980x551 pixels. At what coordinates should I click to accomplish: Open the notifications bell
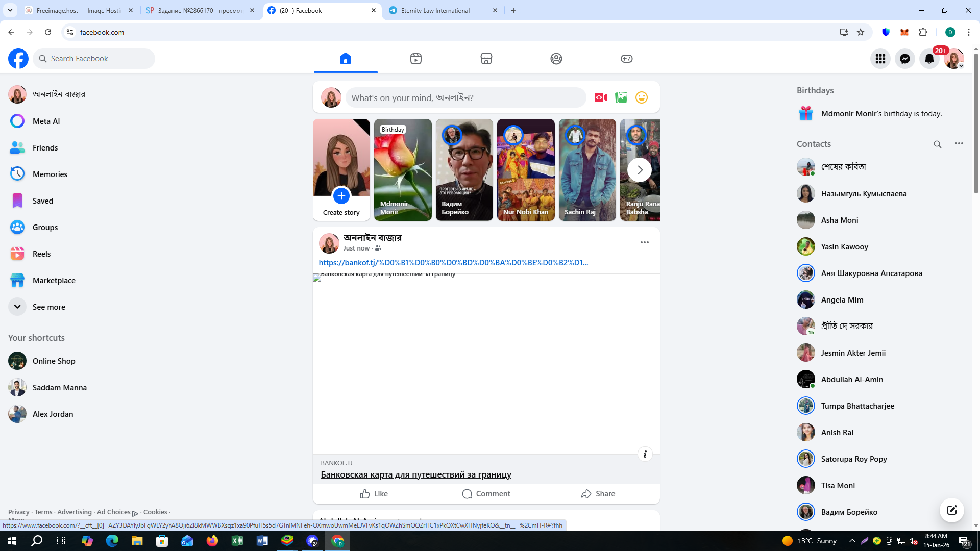point(929,59)
